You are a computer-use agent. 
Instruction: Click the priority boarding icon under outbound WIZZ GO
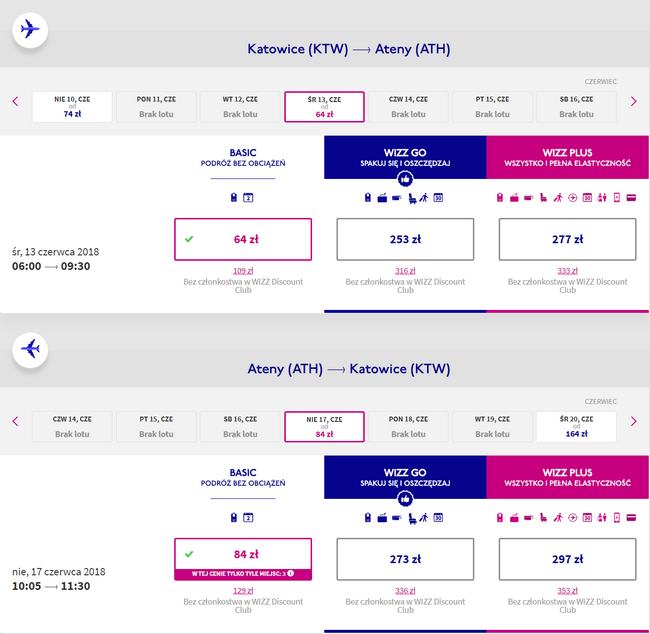tap(424, 198)
